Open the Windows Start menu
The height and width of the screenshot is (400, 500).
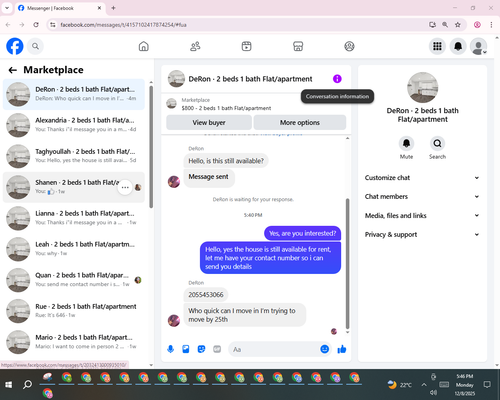coord(9,385)
